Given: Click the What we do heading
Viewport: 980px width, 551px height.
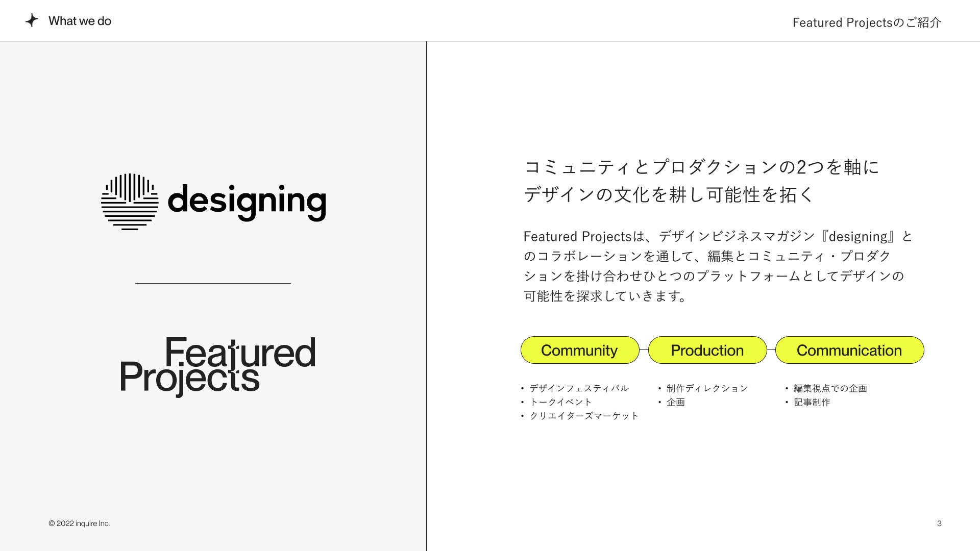Looking at the screenshot, I should click(80, 21).
